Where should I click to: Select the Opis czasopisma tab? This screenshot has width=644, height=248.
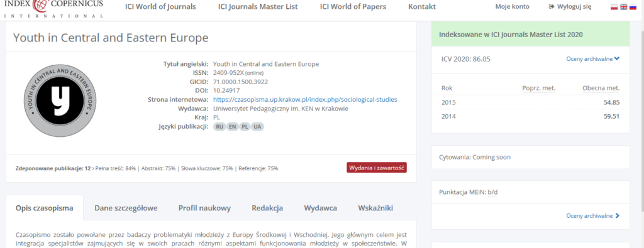coord(45,208)
